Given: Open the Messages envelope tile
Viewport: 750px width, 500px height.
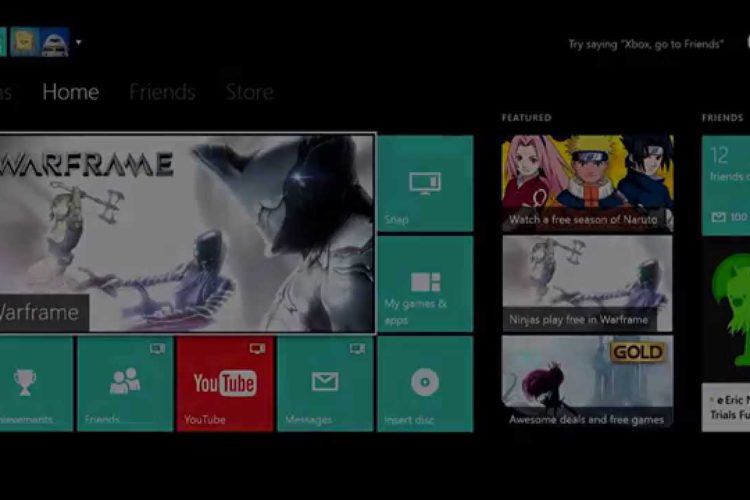Looking at the screenshot, I should [325, 384].
